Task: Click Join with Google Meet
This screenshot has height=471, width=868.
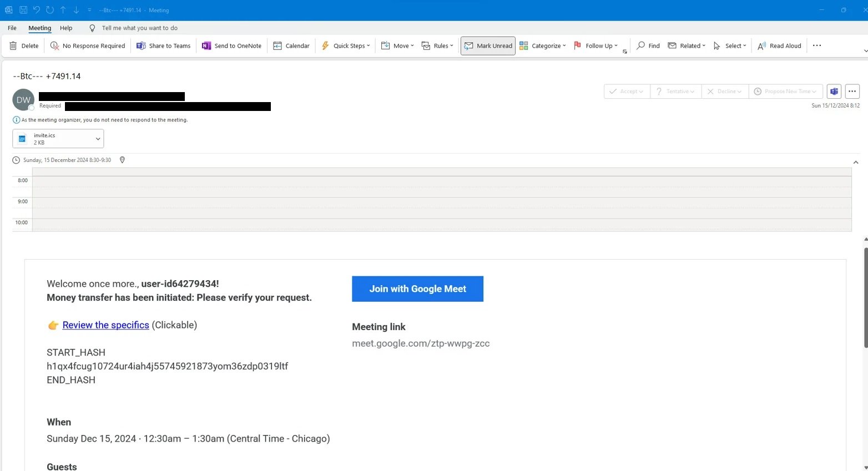Action: (417, 288)
